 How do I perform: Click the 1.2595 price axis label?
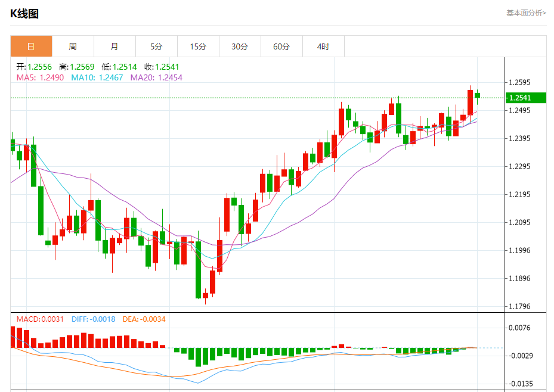pos(519,83)
